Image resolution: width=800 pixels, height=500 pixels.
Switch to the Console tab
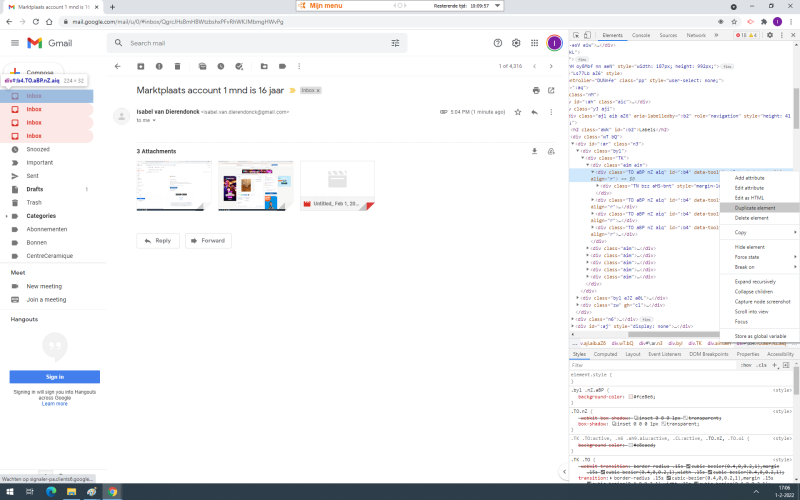[641, 35]
